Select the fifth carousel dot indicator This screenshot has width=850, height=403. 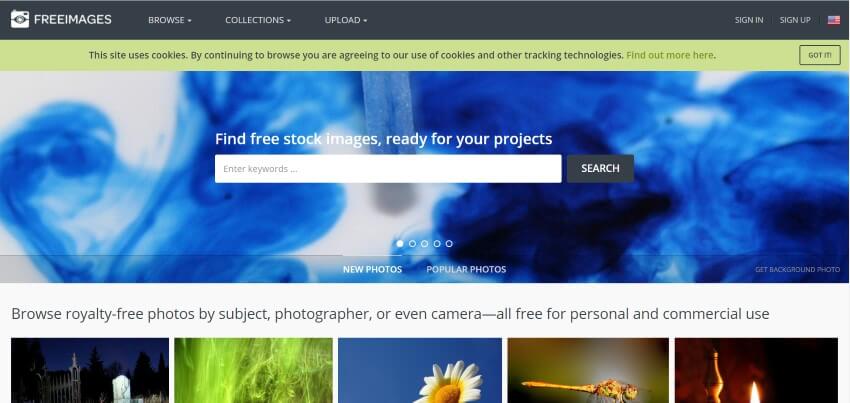(x=449, y=244)
